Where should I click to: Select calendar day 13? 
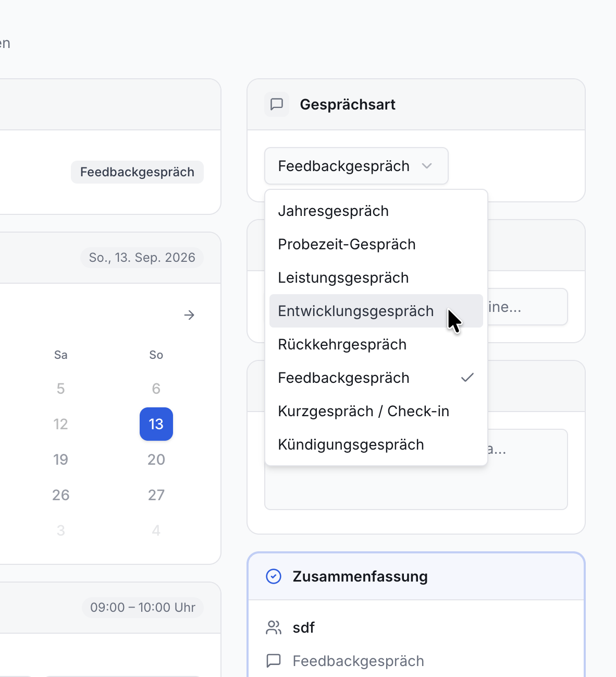click(156, 424)
